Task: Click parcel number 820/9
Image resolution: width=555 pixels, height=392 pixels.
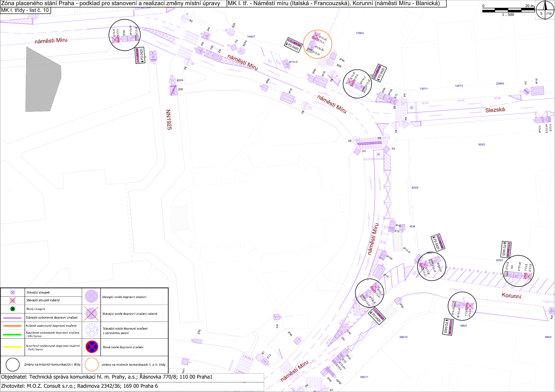Action: 415,188
